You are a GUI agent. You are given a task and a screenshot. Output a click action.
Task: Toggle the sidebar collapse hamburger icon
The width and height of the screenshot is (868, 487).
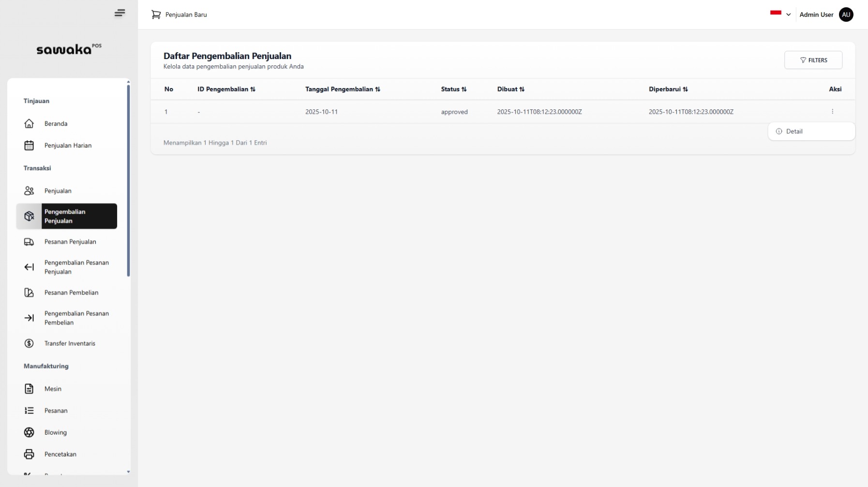click(x=120, y=13)
